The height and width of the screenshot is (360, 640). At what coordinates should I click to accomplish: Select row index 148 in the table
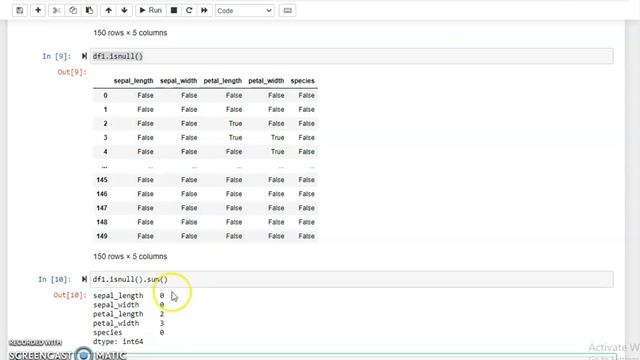[x=102, y=222]
